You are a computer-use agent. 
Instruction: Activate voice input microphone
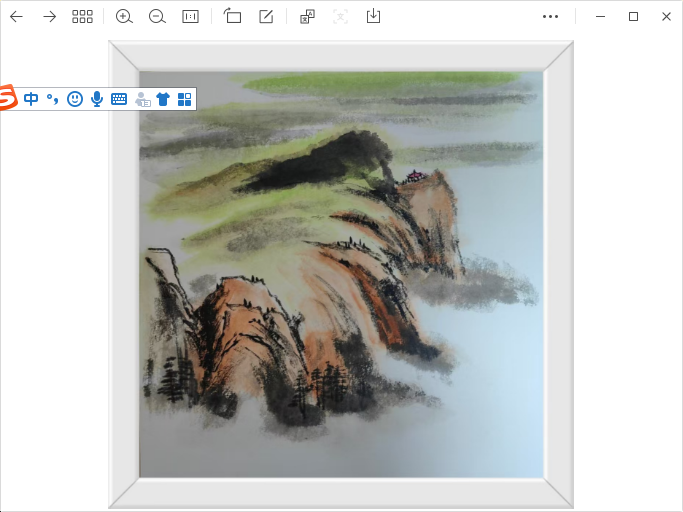click(x=97, y=99)
